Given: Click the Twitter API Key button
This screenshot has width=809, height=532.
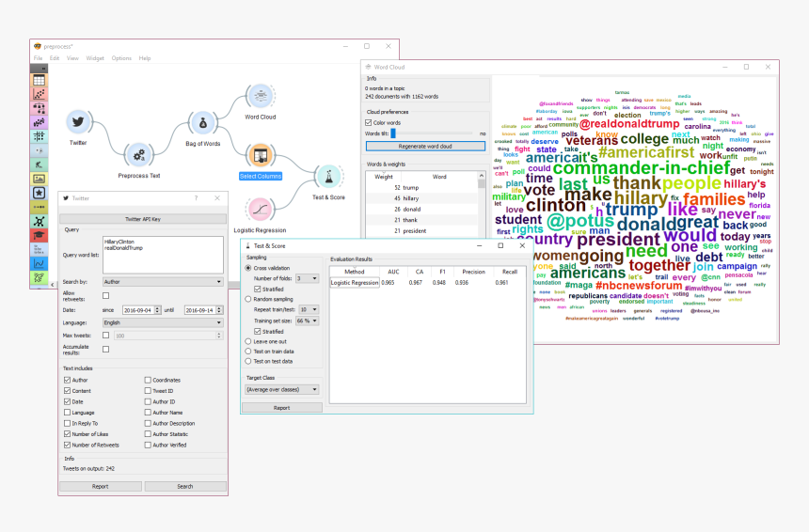Looking at the screenshot, I should click(143, 219).
